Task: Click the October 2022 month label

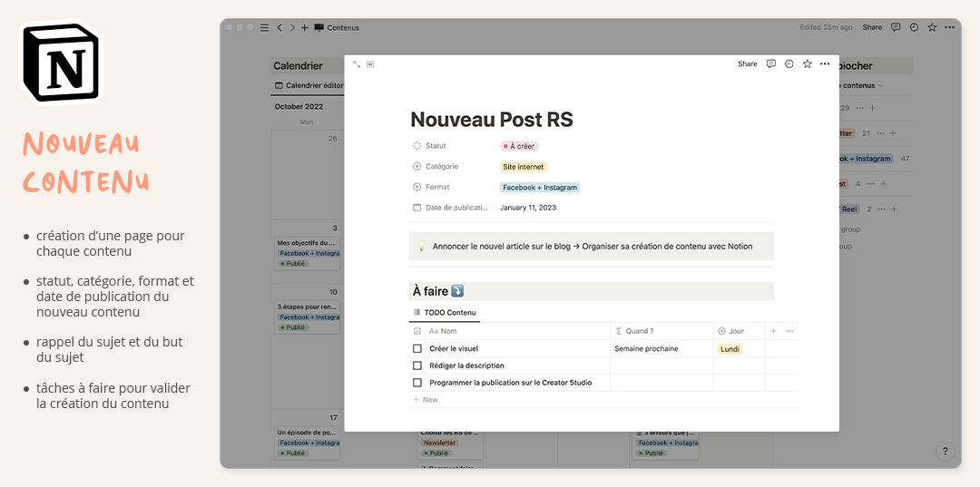Action: (x=299, y=107)
